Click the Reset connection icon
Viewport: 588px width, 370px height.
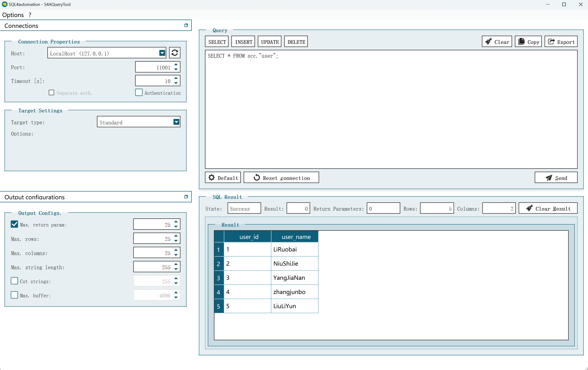coord(256,177)
